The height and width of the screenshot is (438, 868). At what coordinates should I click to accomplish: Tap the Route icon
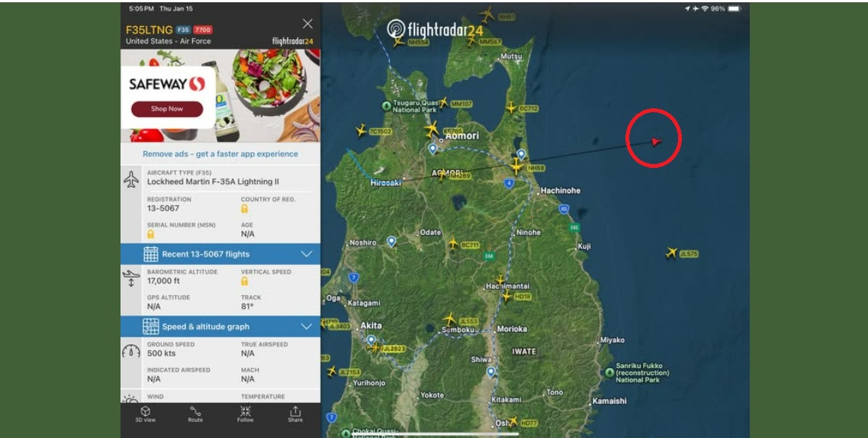pyautogui.click(x=195, y=414)
